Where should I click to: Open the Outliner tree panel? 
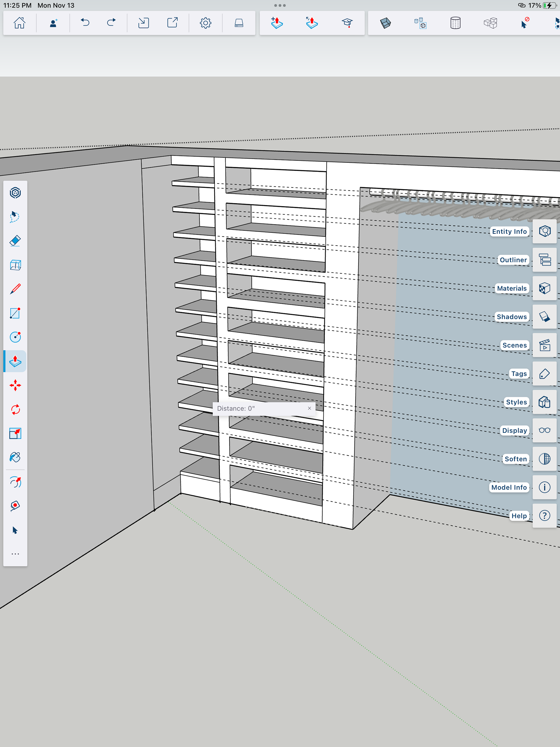point(544,260)
